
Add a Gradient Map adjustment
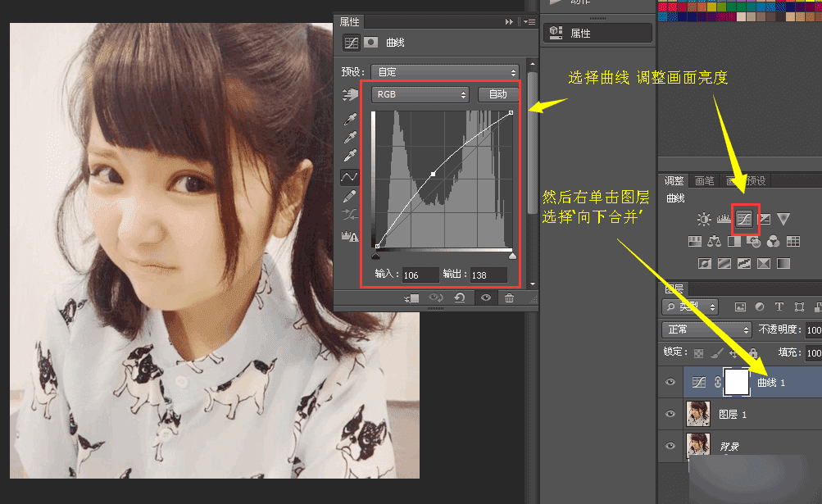tap(783, 263)
